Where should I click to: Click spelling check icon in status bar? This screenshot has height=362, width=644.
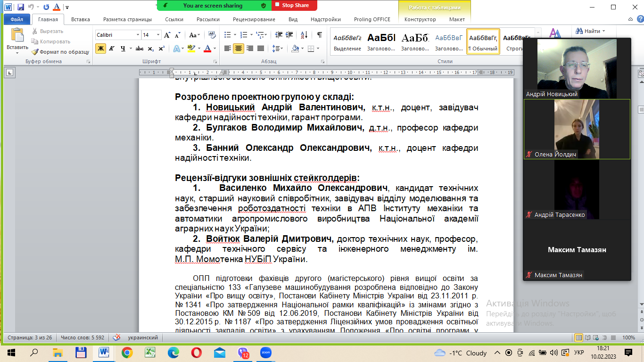[x=117, y=337]
